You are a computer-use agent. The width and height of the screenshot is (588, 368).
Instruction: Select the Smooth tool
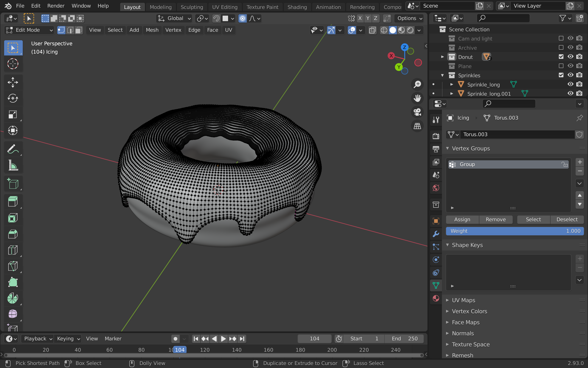point(13,314)
